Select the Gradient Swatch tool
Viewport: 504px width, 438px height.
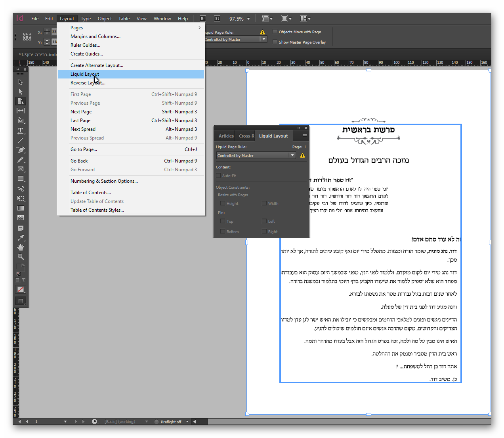[21, 208]
